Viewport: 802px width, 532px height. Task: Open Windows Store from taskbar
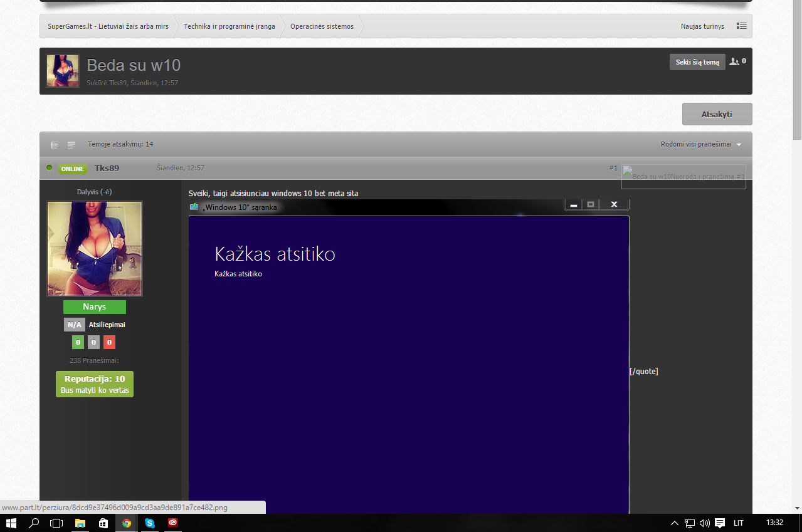(x=103, y=523)
